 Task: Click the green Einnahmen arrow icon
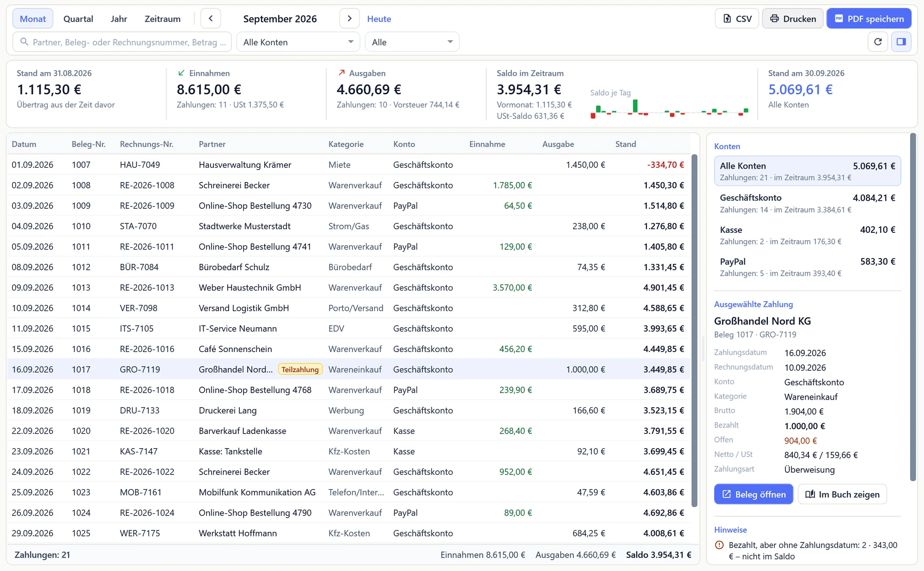click(182, 73)
